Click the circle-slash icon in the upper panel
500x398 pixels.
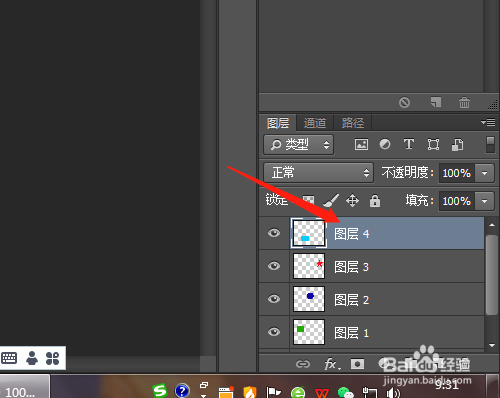(404, 102)
